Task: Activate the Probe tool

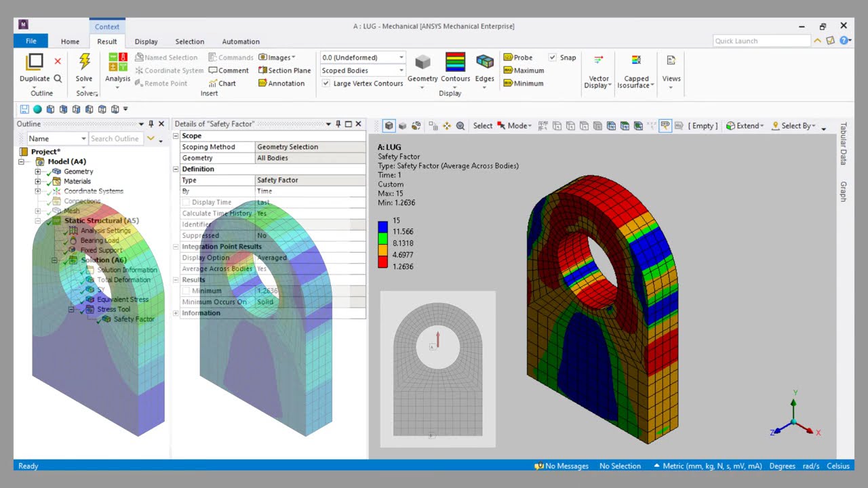Action: (x=518, y=58)
